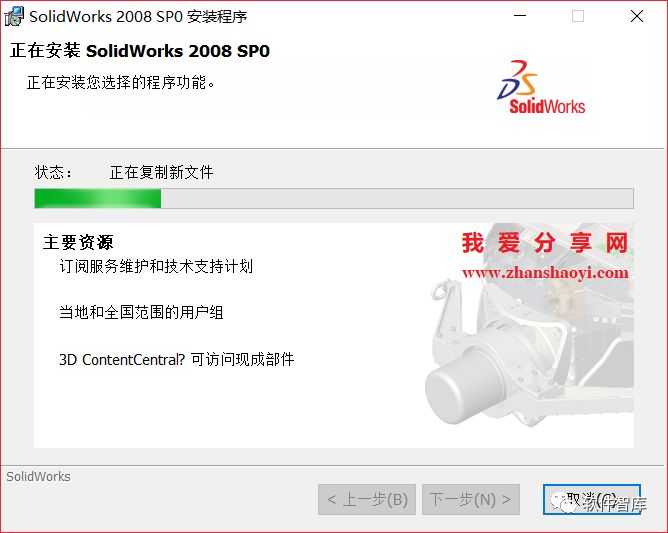
Task: Open the www.zhanshaoyi.com watermark link
Action: click(545, 272)
